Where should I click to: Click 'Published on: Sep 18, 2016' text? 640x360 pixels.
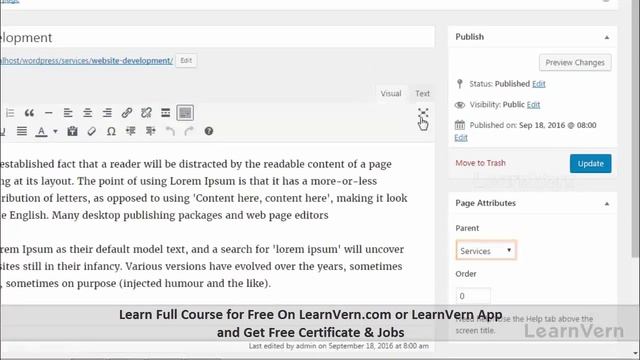(x=533, y=125)
